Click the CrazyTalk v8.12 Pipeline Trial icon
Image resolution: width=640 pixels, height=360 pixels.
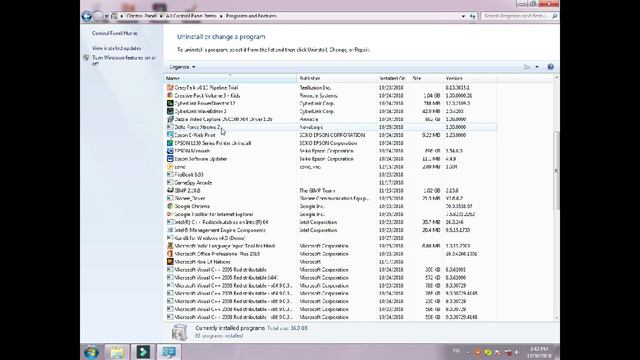tap(170, 87)
